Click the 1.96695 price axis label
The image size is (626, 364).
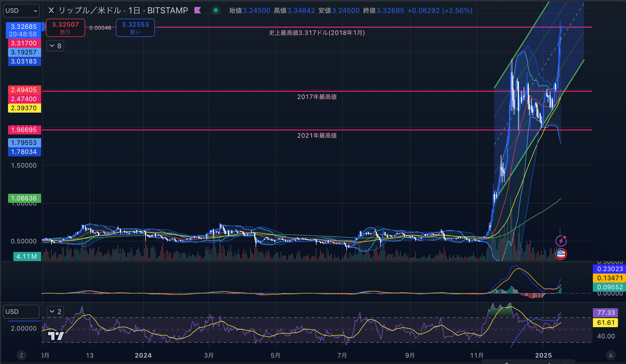click(25, 130)
